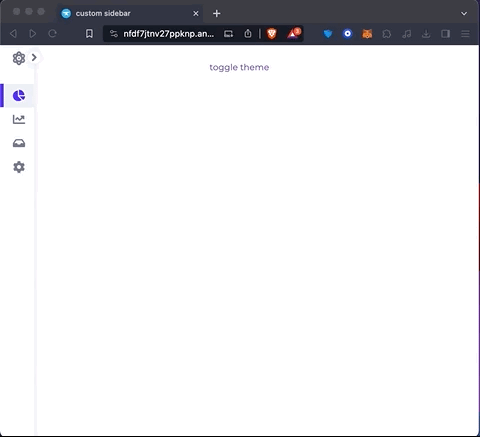The width and height of the screenshot is (480, 437).
Task: Toggle the browser sidebar panel
Action: click(x=446, y=34)
